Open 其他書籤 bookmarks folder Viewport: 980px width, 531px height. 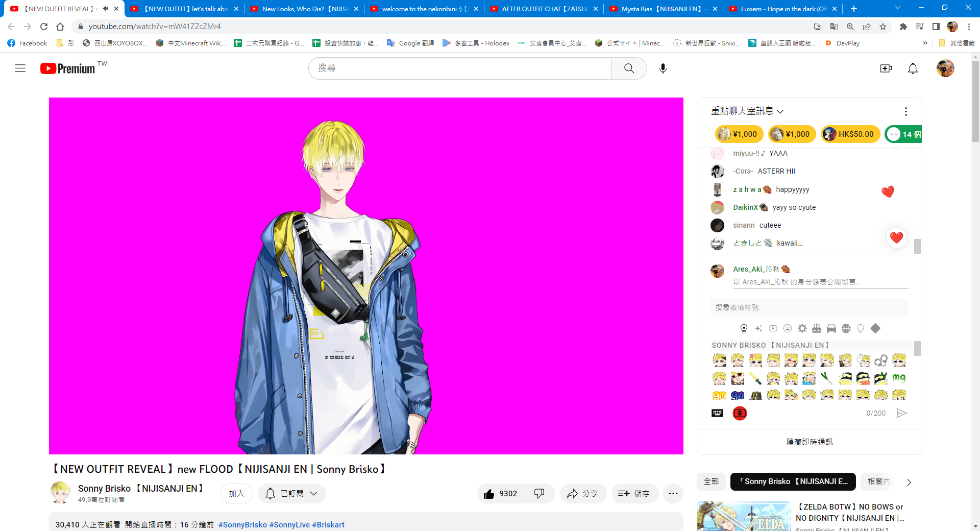tap(957, 43)
